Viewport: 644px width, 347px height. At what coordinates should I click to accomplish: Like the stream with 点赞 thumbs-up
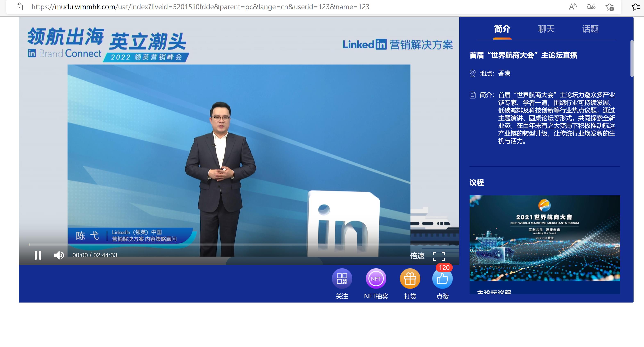[442, 279]
